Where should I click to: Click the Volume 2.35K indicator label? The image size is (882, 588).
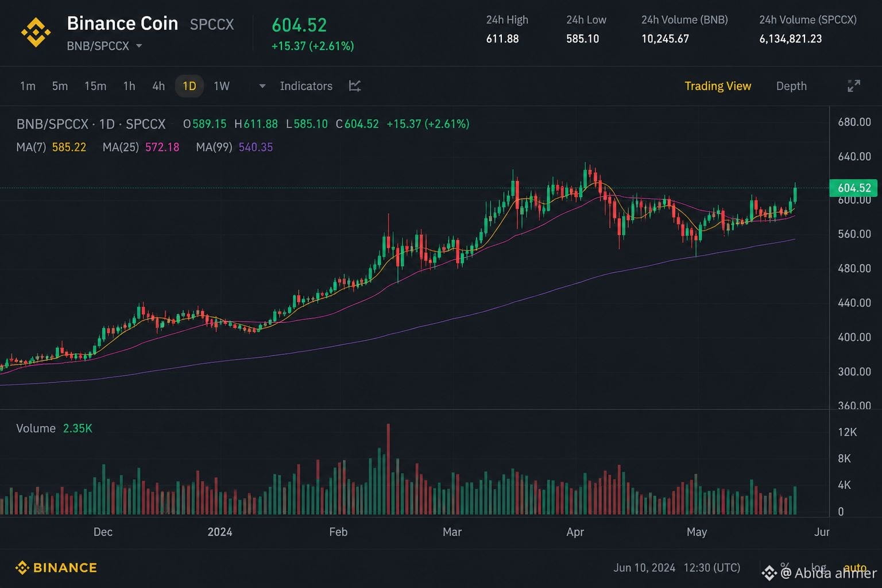point(54,428)
